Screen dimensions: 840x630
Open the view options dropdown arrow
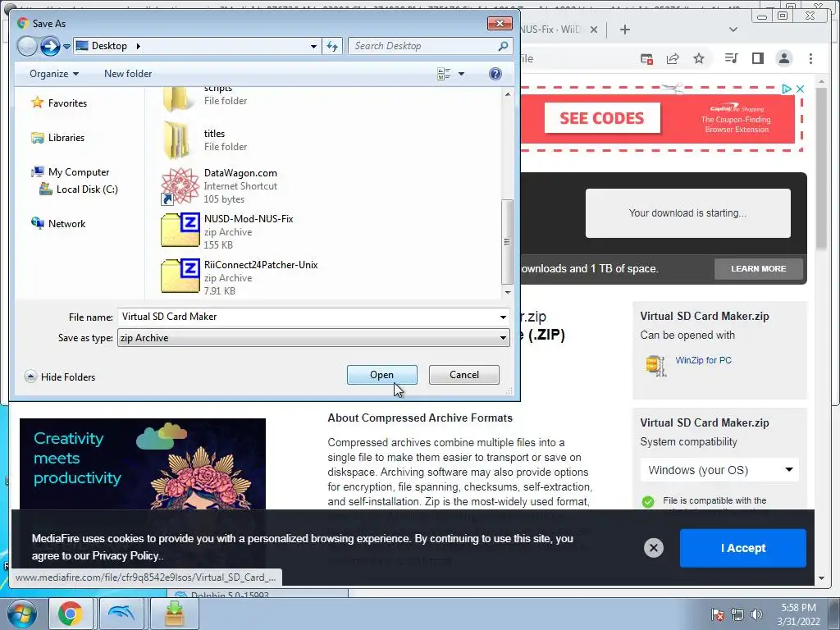point(461,74)
